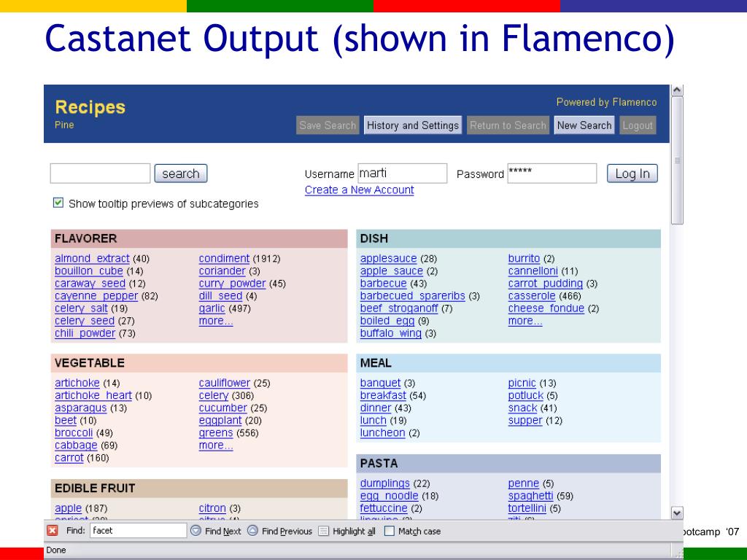The width and height of the screenshot is (747, 560).
Task: Open the cauliflower category
Action: tap(225, 383)
